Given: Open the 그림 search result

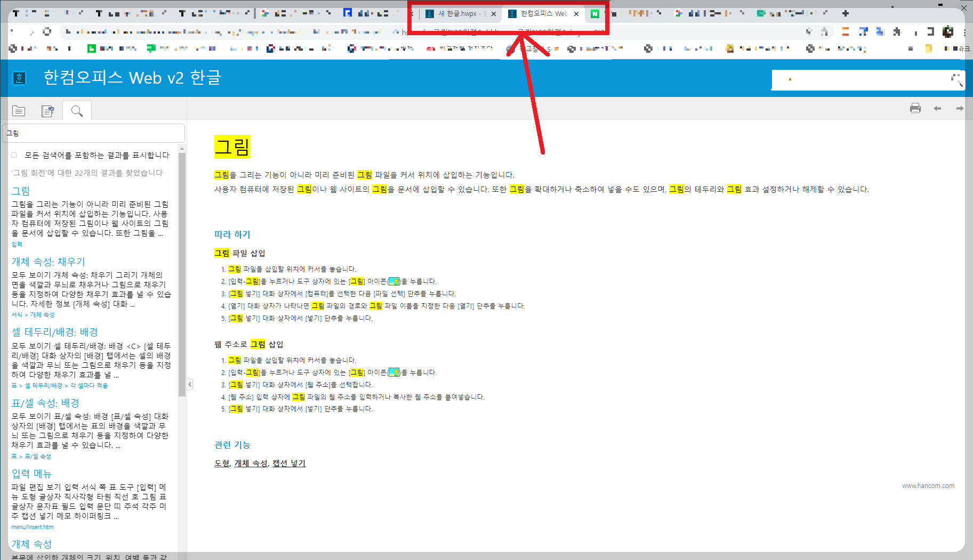Looking at the screenshot, I should (x=21, y=191).
